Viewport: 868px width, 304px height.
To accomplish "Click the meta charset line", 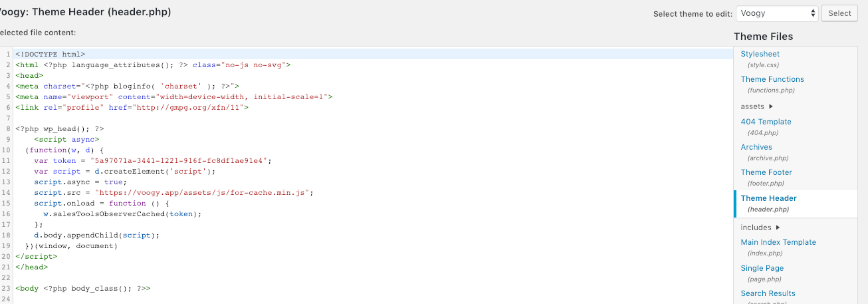I will point(127,86).
